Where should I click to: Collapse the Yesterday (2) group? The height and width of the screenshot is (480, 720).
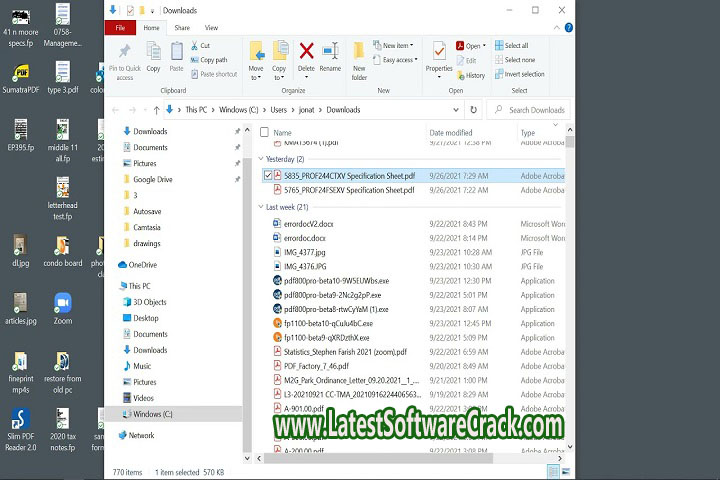pos(261,158)
